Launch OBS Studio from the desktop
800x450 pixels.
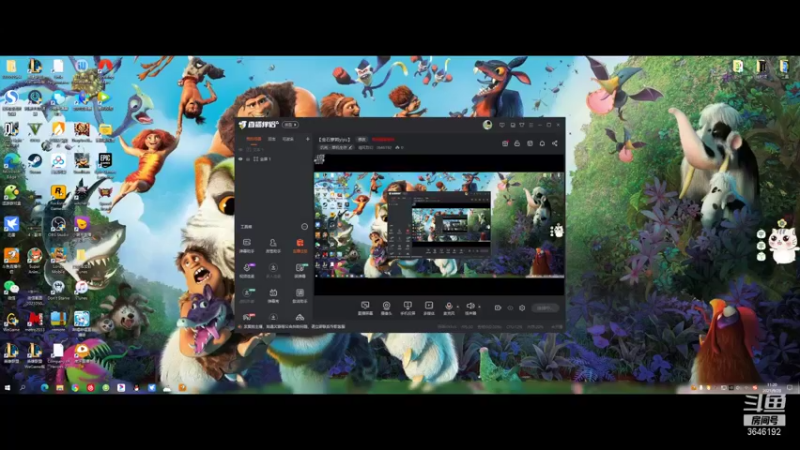pyautogui.click(x=58, y=226)
